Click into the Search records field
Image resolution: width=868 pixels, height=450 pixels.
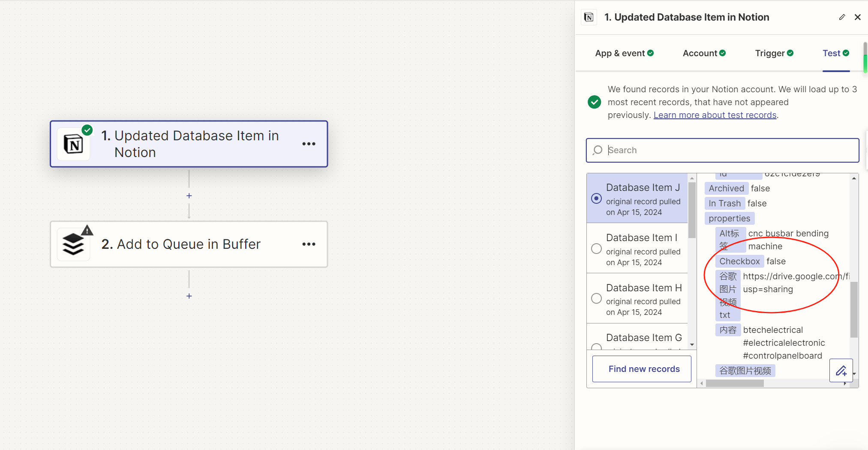(x=723, y=150)
